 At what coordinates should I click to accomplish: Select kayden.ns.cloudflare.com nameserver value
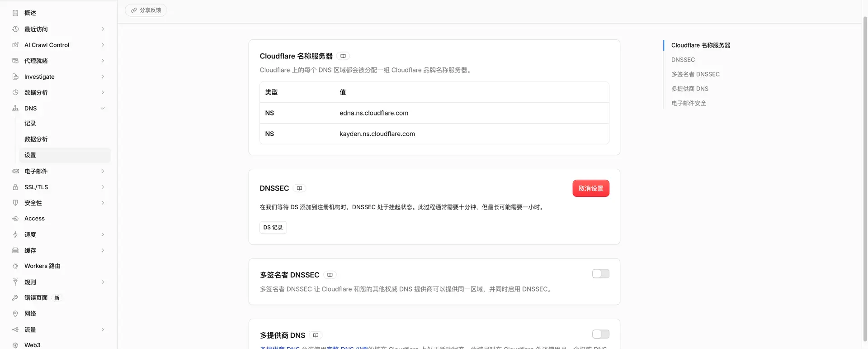point(377,134)
